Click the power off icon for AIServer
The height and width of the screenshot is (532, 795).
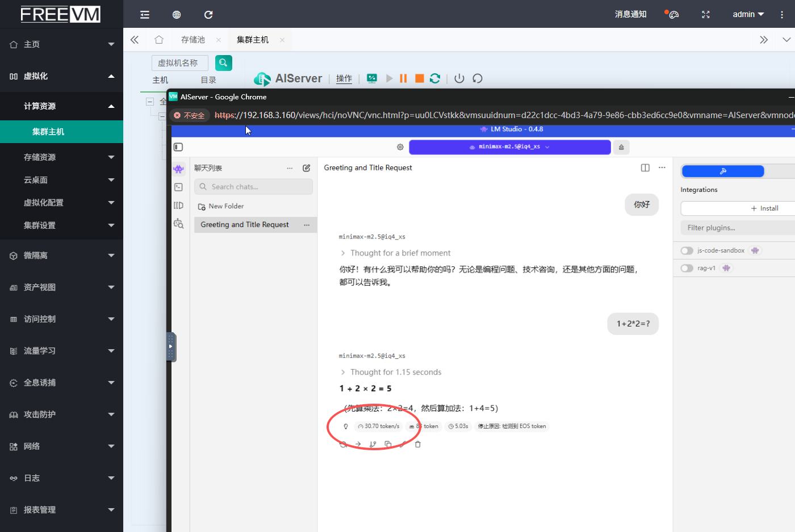coord(459,78)
